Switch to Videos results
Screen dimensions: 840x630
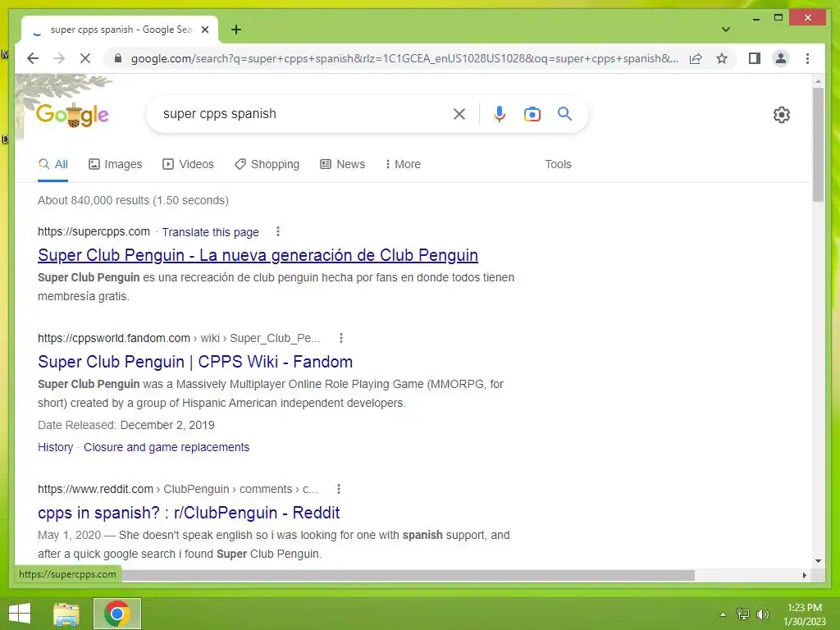point(188,164)
